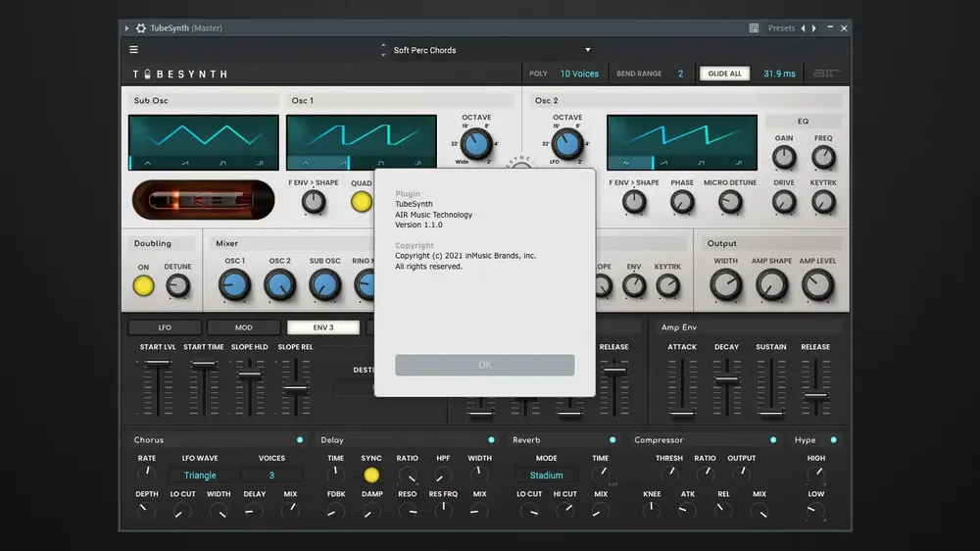Open the Chorus LFO Wave Triangle selector
Screen dimensions: 980x551
pyautogui.click(x=200, y=476)
